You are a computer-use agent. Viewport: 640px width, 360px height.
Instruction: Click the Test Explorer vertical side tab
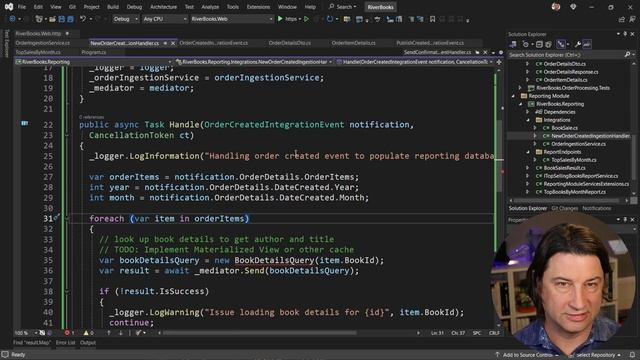[6, 43]
